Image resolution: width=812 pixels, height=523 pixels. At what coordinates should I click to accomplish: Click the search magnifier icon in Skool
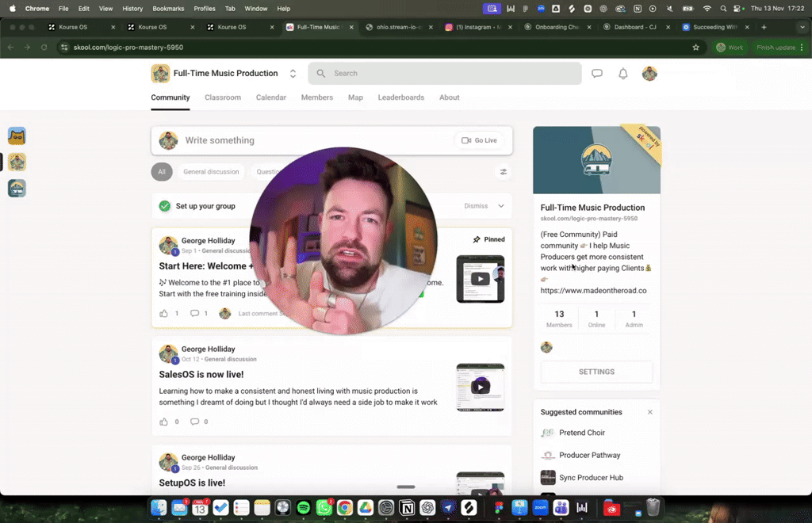[x=321, y=74]
